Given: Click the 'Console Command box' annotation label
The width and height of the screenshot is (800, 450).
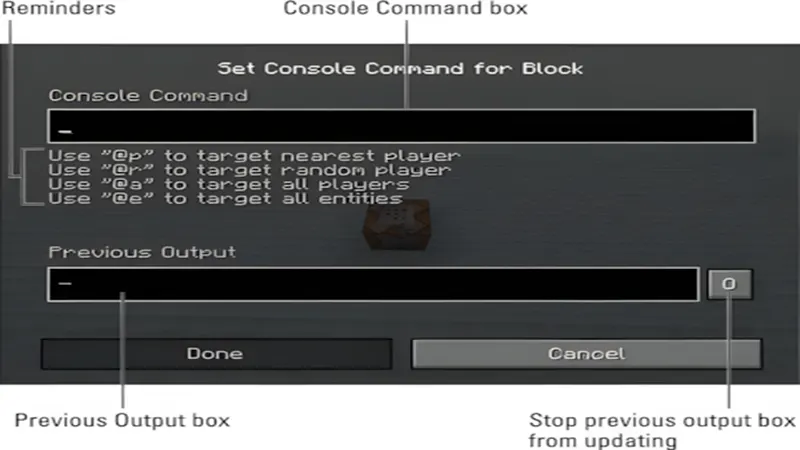Looking at the screenshot, I should tap(406, 8).
